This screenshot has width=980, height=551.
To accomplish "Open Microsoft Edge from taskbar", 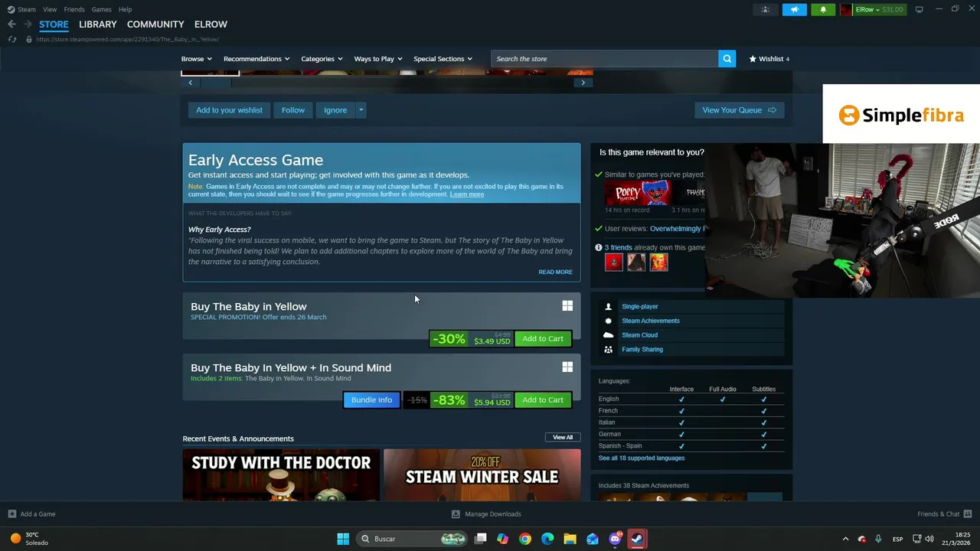I will 547,539.
